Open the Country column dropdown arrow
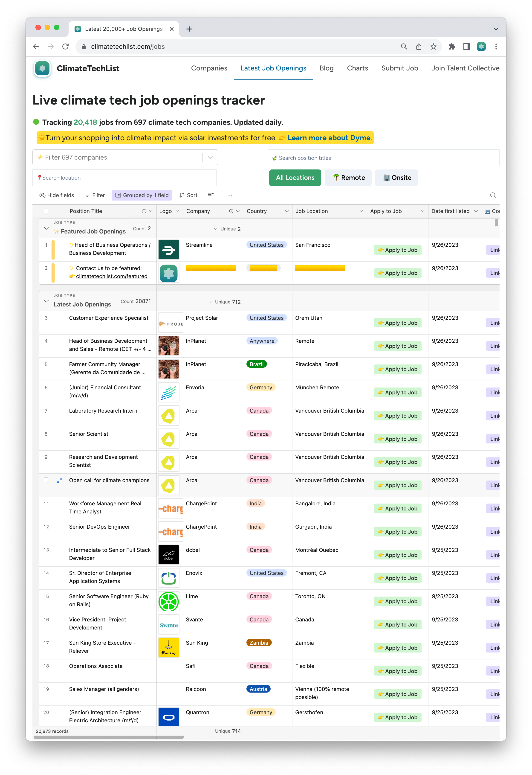Image resolution: width=532 pixels, height=775 pixels. point(287,211)
